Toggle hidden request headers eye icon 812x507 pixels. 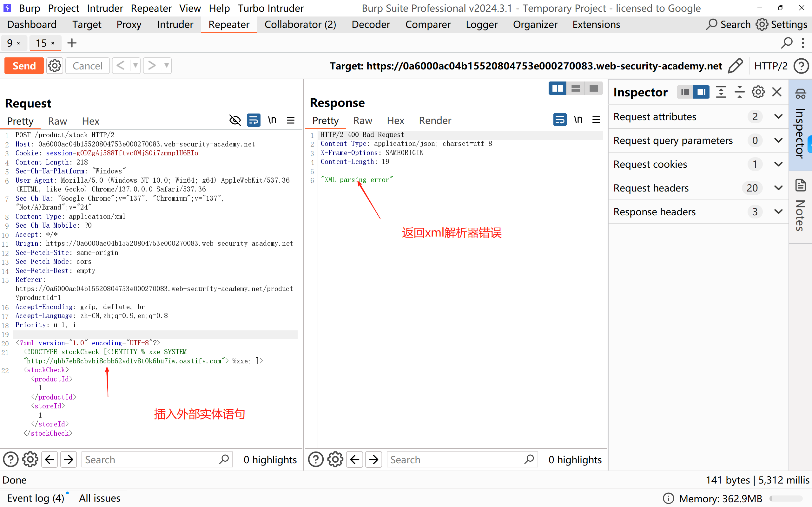[x=235, y=120]
